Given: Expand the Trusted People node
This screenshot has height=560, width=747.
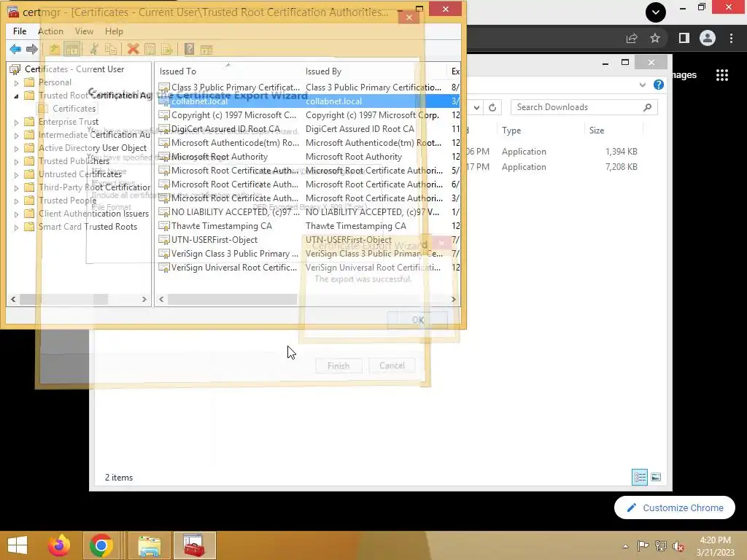Looking at the screenshot, I should pyautogui.click(x=16, y=201).
